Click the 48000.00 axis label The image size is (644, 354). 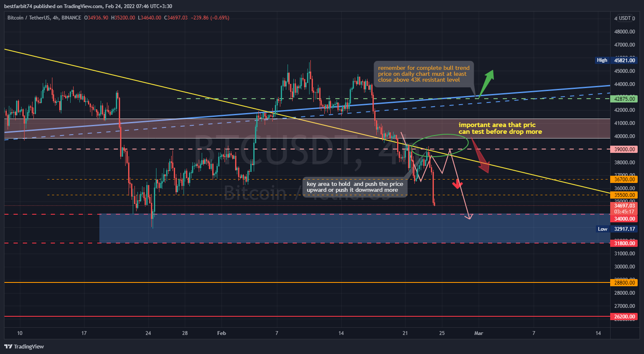[x=625, y=32]
